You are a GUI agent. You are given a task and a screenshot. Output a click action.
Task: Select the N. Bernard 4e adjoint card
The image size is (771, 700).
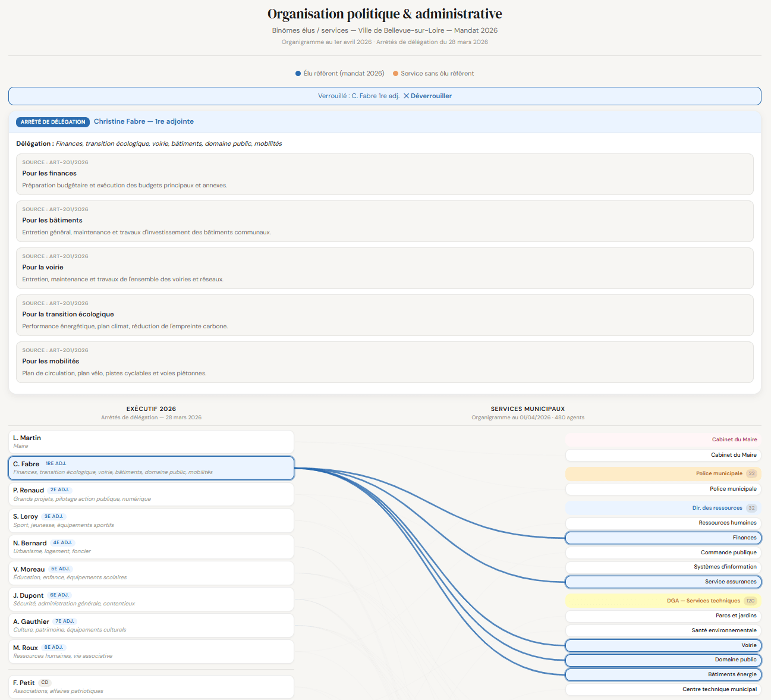click(x=151, y=547)
